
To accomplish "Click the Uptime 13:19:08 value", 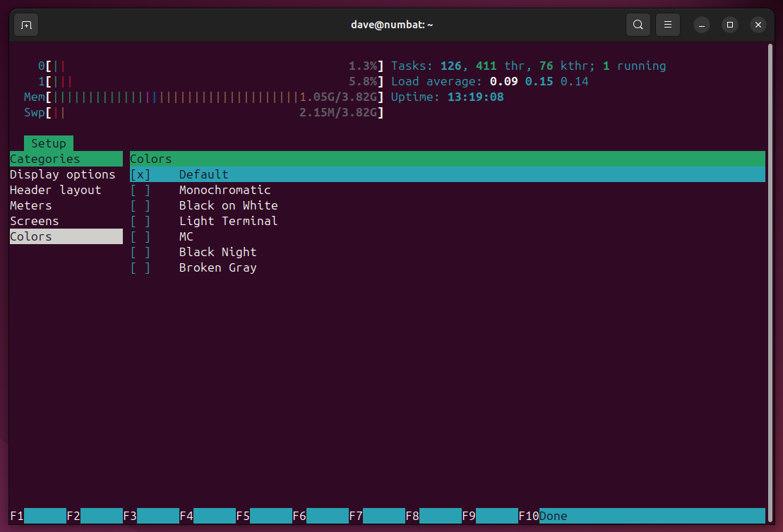I will [x=475, y=97].
